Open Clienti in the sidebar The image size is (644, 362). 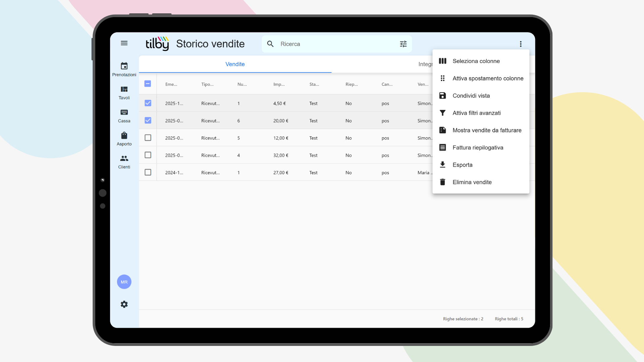pos(124,162)
